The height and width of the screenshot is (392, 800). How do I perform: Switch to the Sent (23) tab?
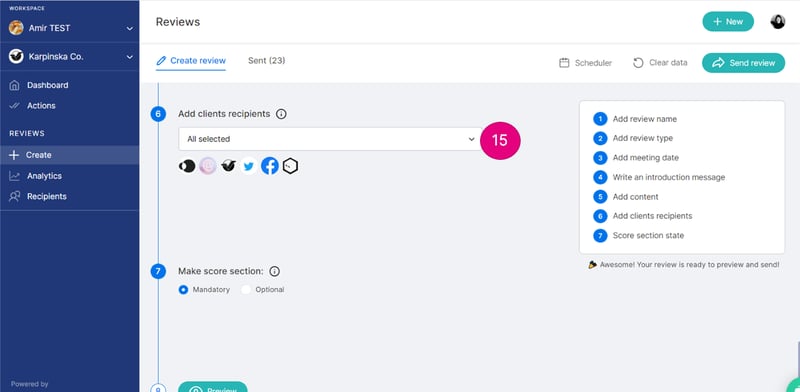[x=266, y=61]
